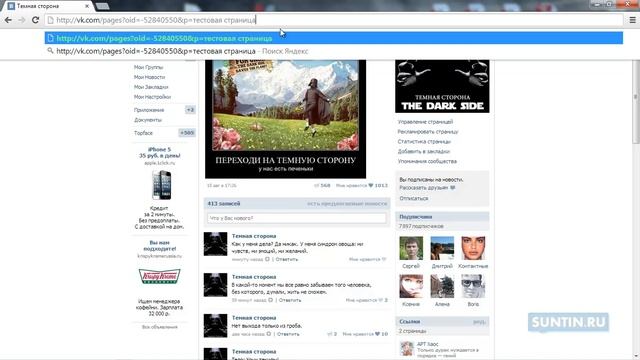The image size is (640, 360).
Task: Open Упоминания сообщества link
Action: point(427,161)
